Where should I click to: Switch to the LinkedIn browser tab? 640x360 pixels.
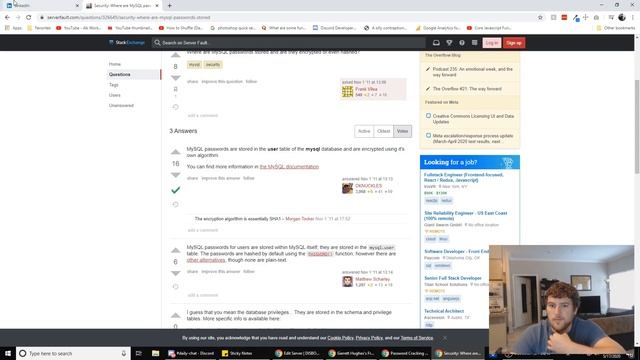click(x=42, y=6)
